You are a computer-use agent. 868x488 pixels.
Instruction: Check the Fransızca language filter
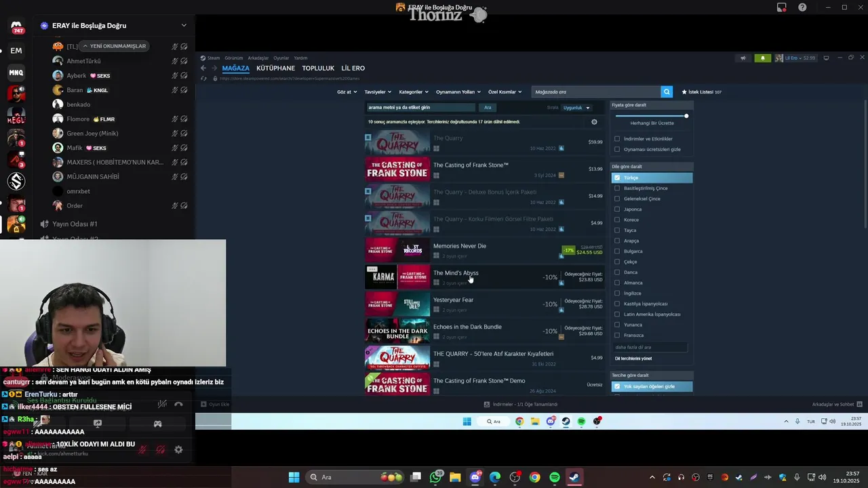[617, 335]
